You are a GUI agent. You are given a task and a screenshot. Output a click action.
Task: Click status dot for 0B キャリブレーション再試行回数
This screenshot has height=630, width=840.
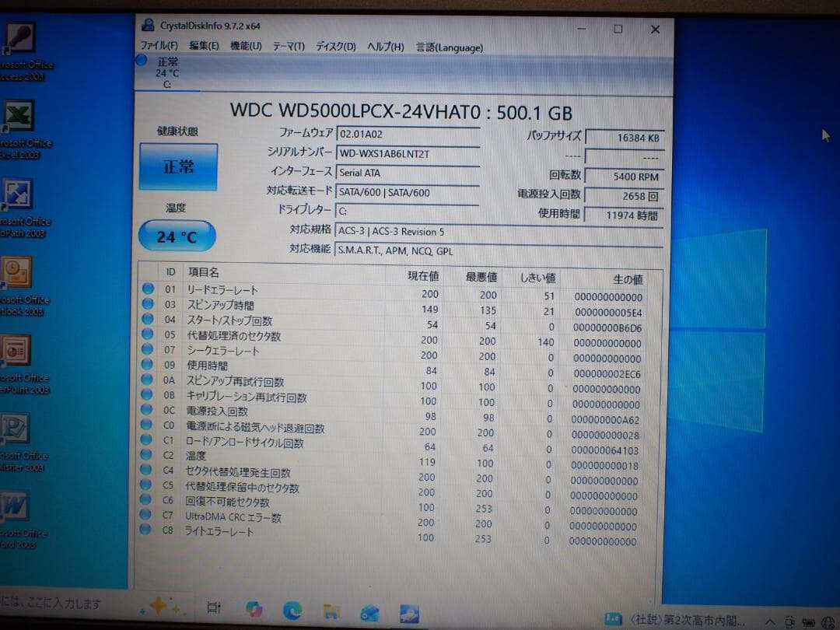[146, 394]
